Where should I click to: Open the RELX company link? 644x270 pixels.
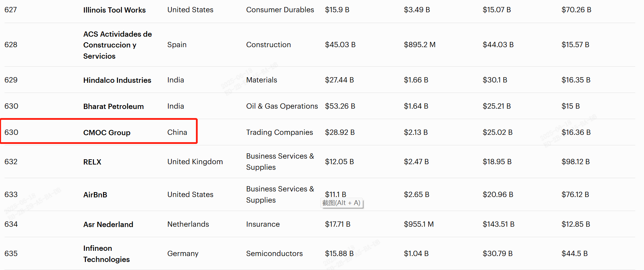pos(92,162)
